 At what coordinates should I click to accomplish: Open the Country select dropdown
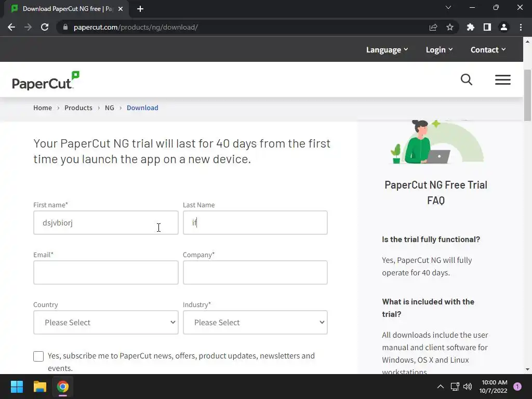point(106,322)
